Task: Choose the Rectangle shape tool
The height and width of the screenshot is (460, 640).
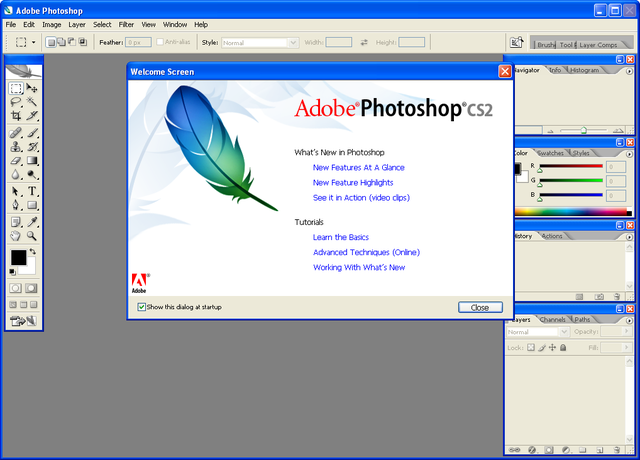Action: [x=32, y=205]
